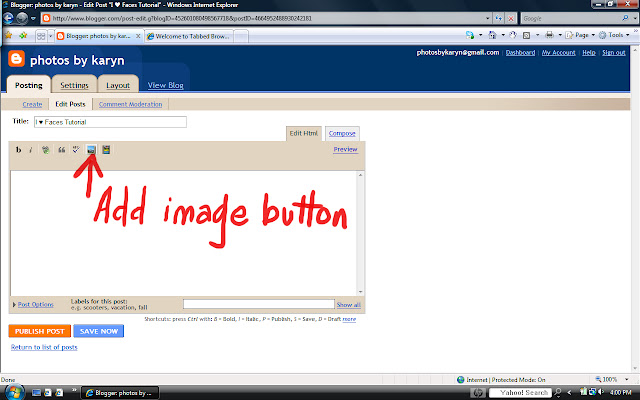
Task: Open address bar history dropdown arrow
Action: pyautogui.click(x=487, y=18)
